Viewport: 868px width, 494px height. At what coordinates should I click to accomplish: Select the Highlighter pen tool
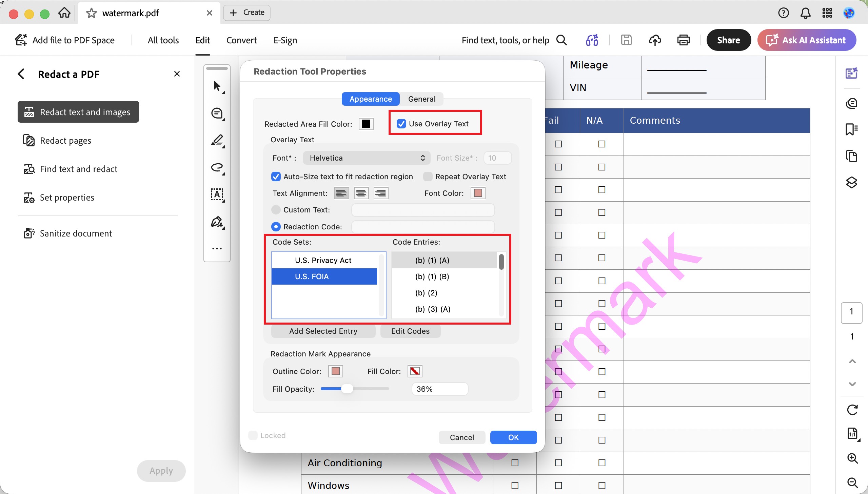point(217,141)
